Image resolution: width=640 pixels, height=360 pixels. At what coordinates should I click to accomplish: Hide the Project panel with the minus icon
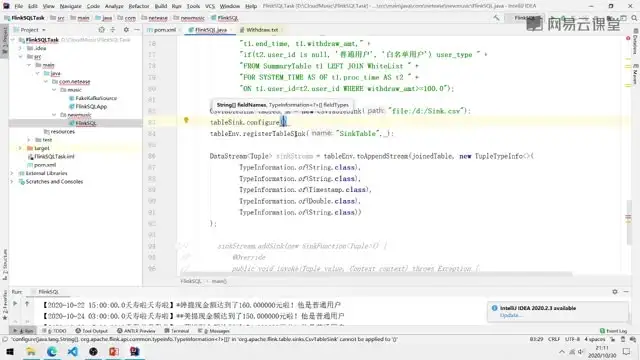(137, 30)
